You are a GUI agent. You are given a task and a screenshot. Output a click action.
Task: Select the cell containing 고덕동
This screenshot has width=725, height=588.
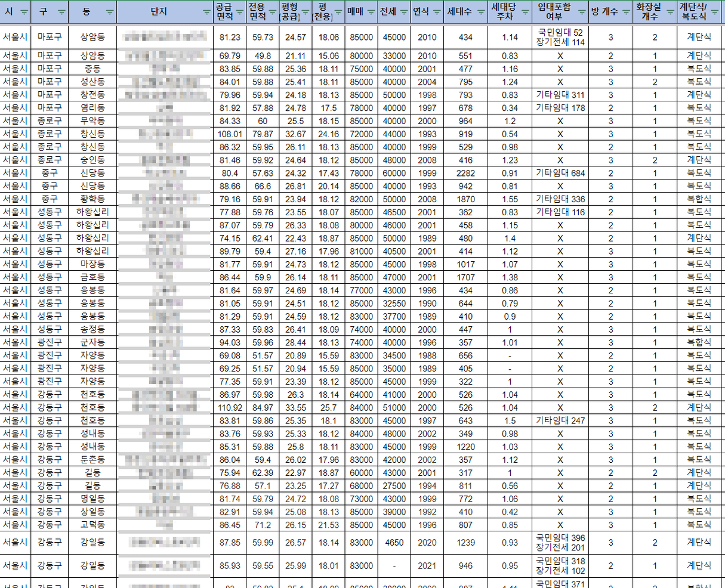pyautogui.click(x=92, y=525)
